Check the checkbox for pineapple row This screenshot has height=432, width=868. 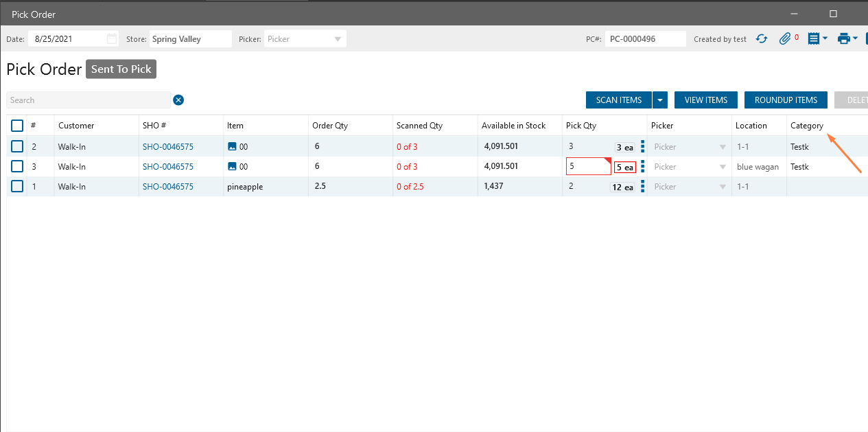tap(17, 186)
